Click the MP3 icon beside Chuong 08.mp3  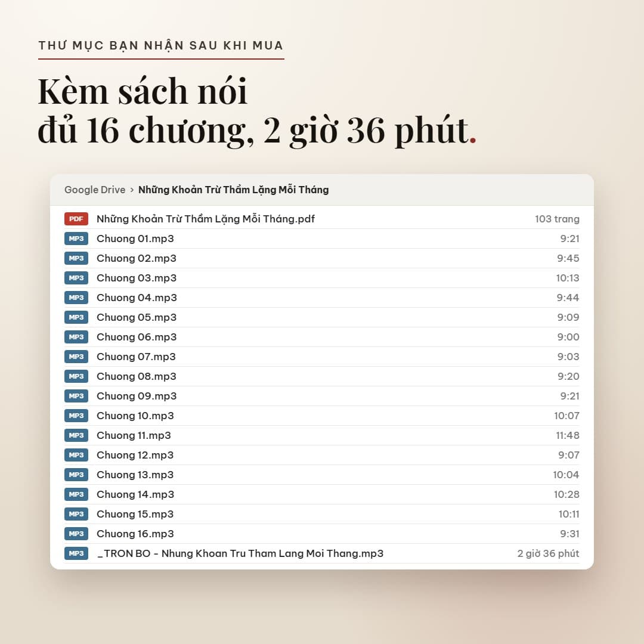76,377
